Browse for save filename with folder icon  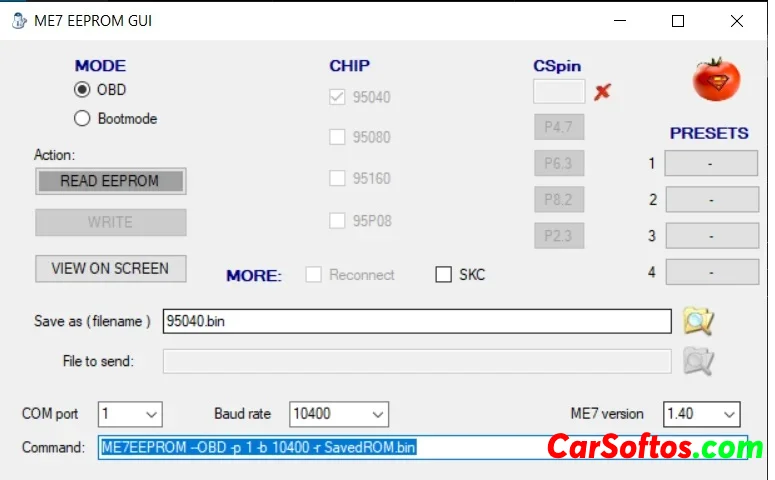tap(698, 321)
